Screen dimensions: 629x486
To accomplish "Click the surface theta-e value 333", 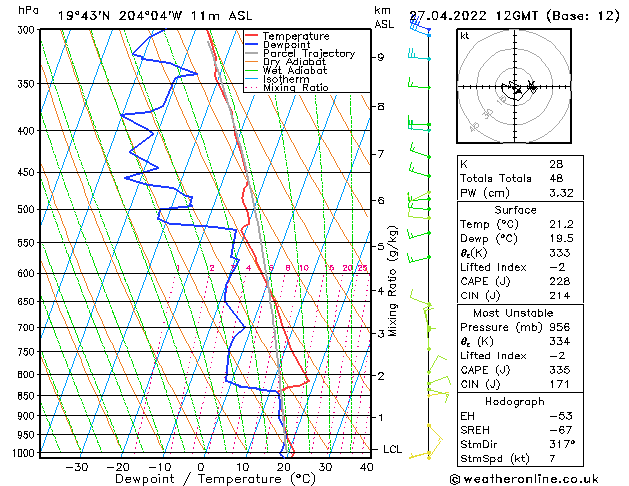I will [560, 253].
